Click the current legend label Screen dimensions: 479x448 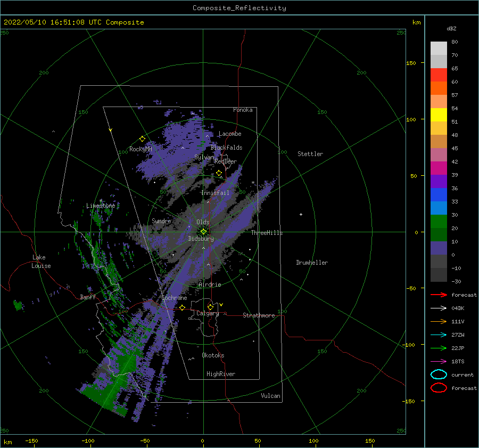click(x=462, y=374)
